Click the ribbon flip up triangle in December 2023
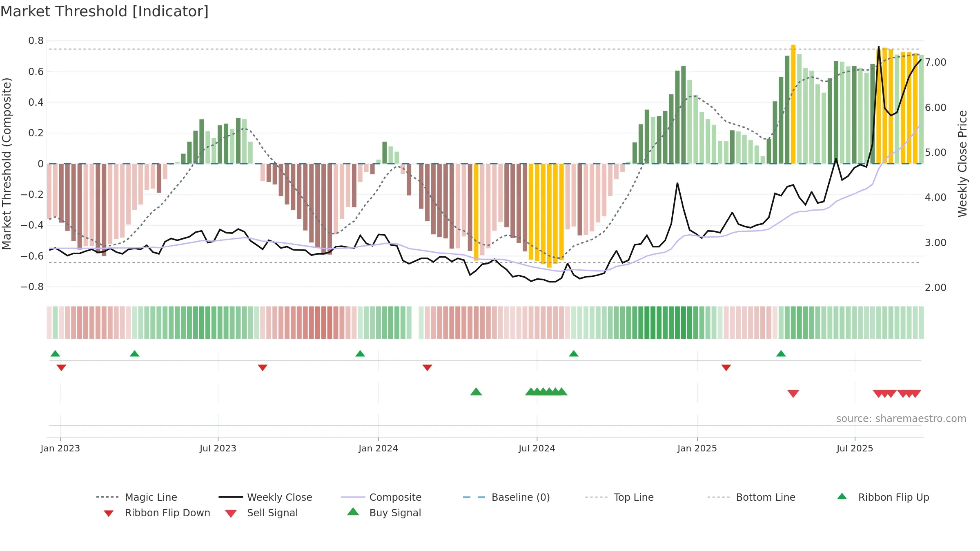This screenshot has width=980, height=551. point(360,353)
